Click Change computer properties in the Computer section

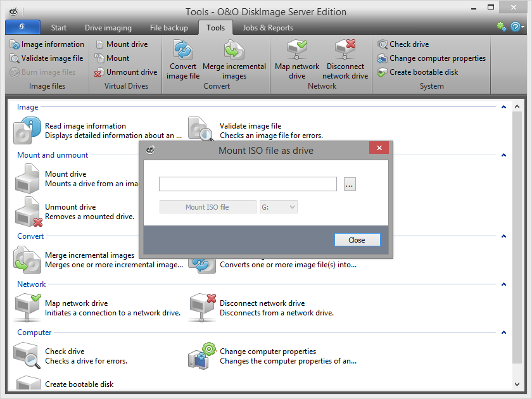272,356
